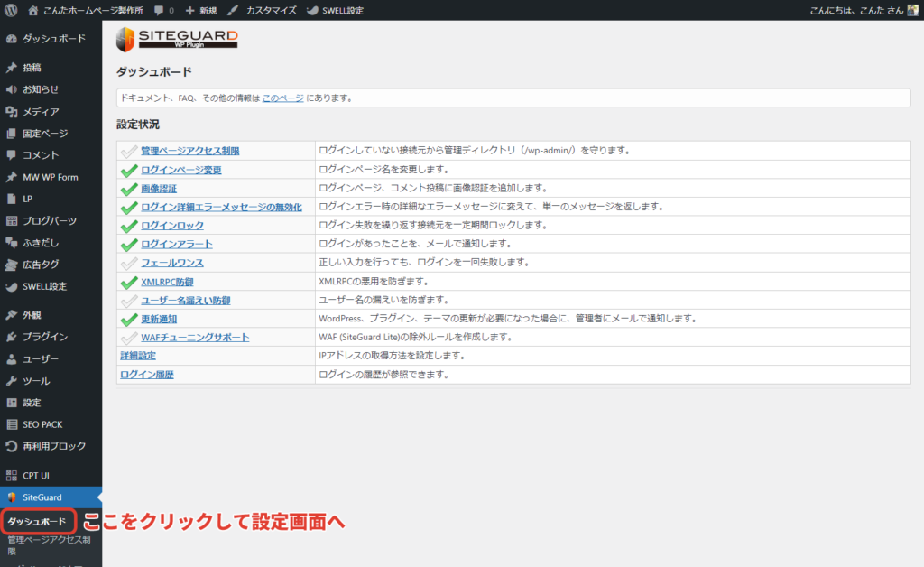Click the pin icon next to 投稿
This screenshot has height=567, width=924.
(11, 68)
